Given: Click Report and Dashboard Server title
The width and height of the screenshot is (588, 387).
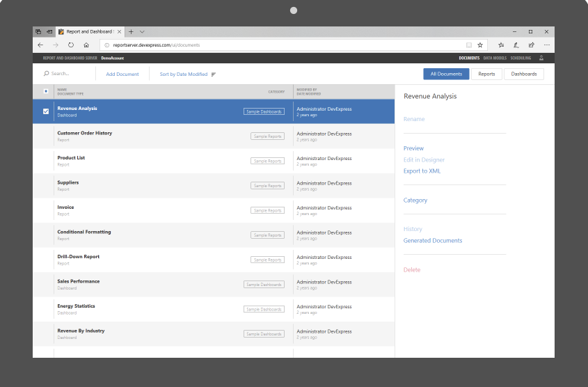Looking at the screenshot, I should coord(70,58).
